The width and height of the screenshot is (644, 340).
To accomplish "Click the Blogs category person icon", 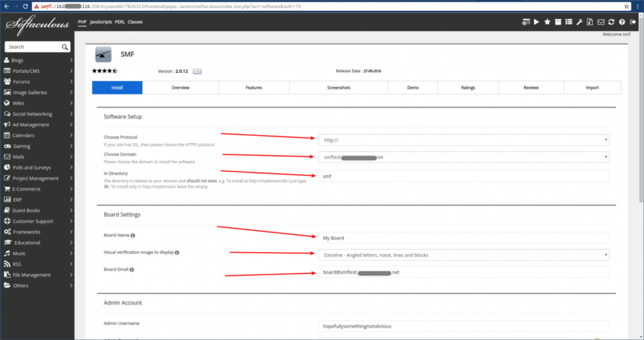I will pos(6,60).
